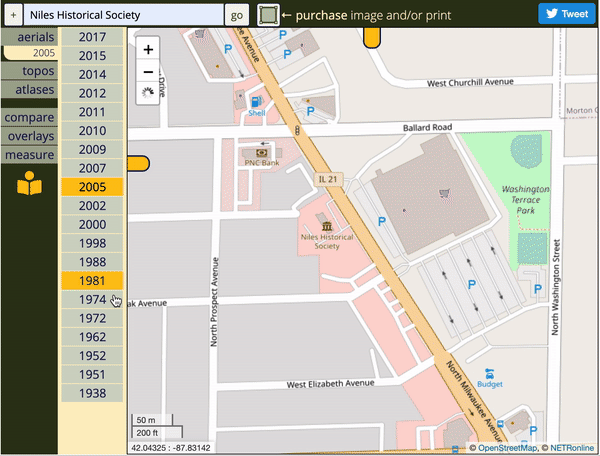The width and height of the screenshot is (600, 456).
Task: Expand the aerials year list
Action: (x=29, y=36)
